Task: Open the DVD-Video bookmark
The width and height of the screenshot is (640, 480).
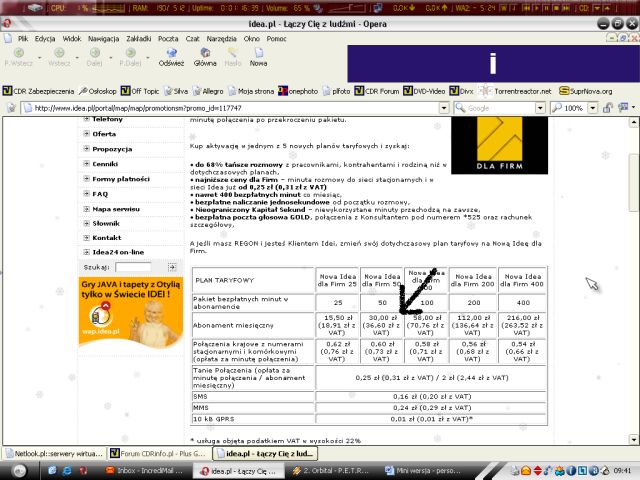Action: (424, 91)
